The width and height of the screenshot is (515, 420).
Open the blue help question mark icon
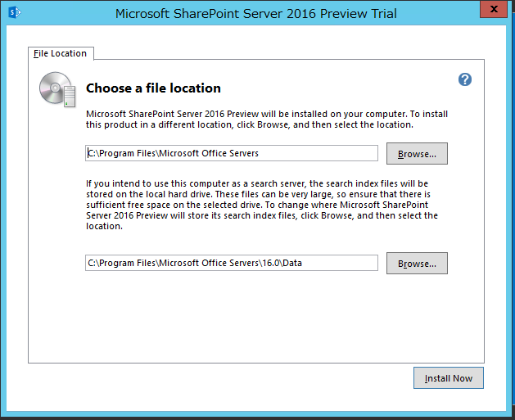coord(465,79)
